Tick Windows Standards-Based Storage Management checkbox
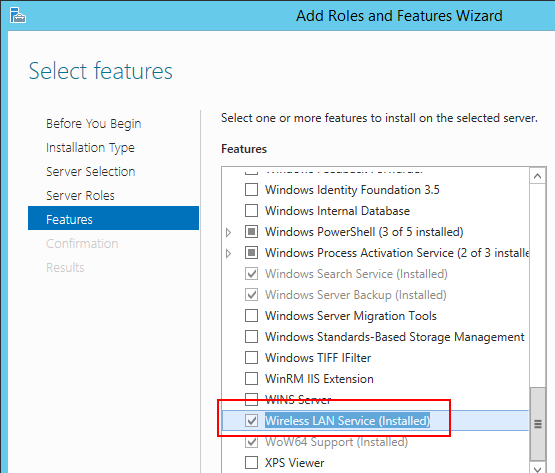The image size is (555, 473). click(251, 337)
